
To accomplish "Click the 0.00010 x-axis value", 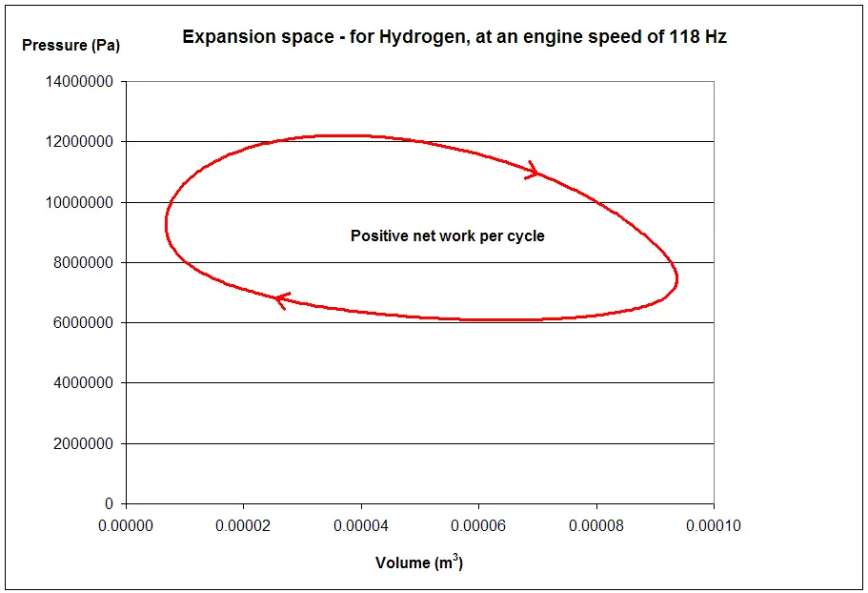I will click(x=714, y=525).
